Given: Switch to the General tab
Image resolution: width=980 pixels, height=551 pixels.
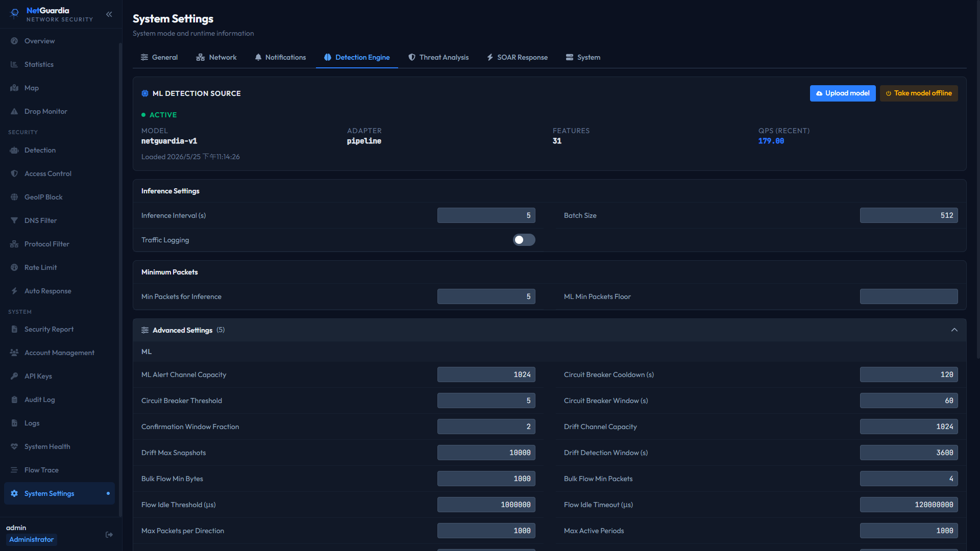Looking at the screenshot, I should click(x=159, y=57).
